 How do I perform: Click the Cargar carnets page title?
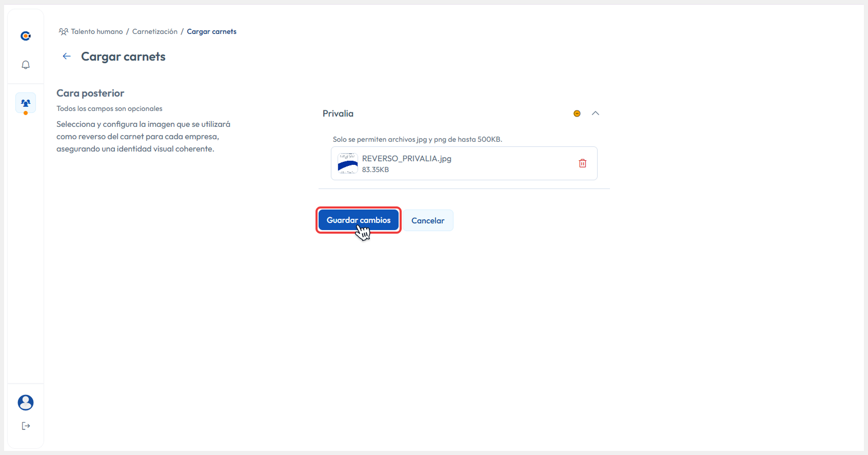click(123, 56)
